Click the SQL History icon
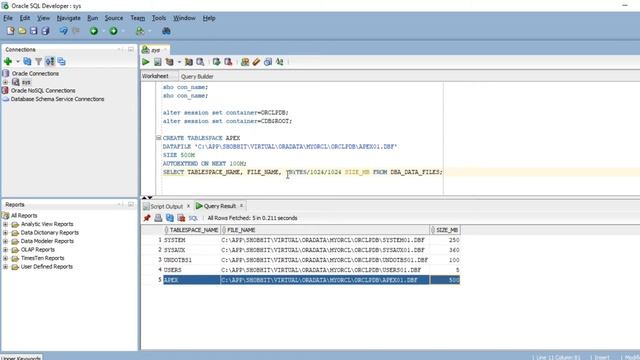The image size is (640, 360). 268,62
